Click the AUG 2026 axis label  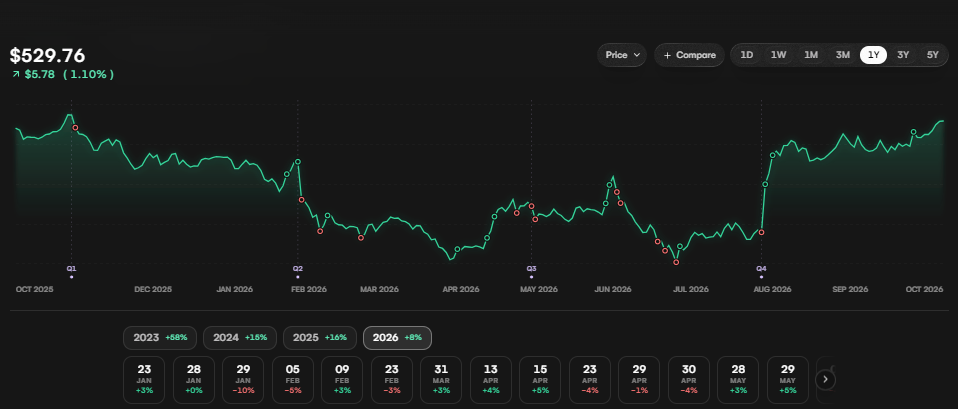click(x=772, y=289)
